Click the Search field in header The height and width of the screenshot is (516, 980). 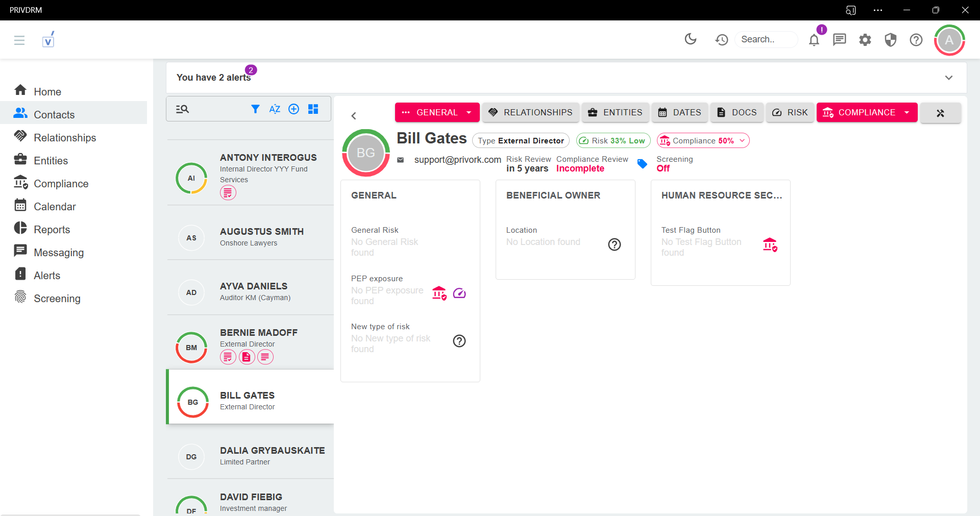tap(766, 39)
